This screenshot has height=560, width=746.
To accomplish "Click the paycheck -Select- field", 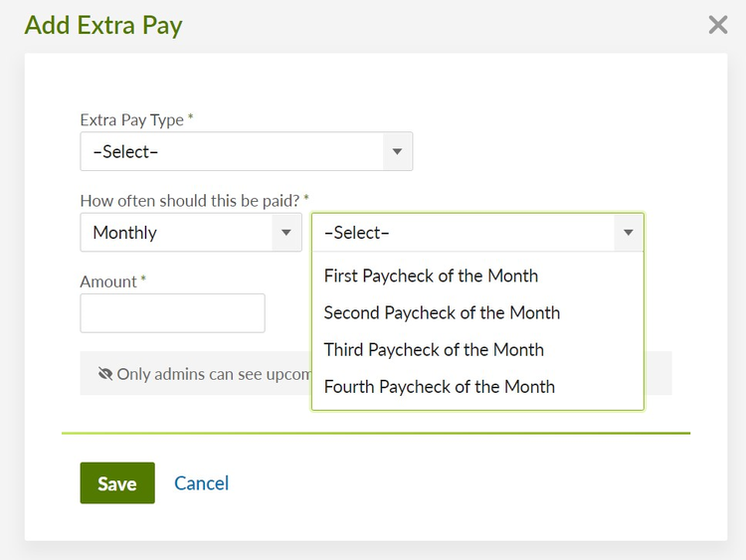I will click(x=477, y=232).
